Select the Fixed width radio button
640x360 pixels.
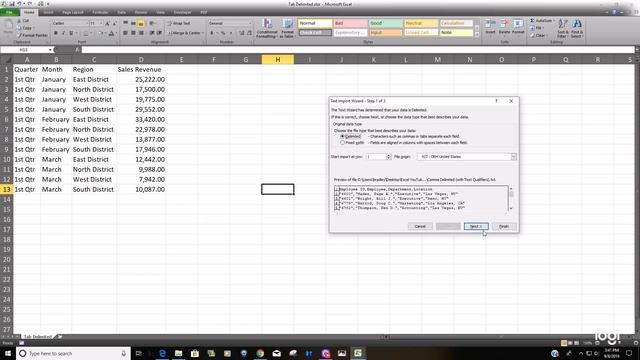342,143
